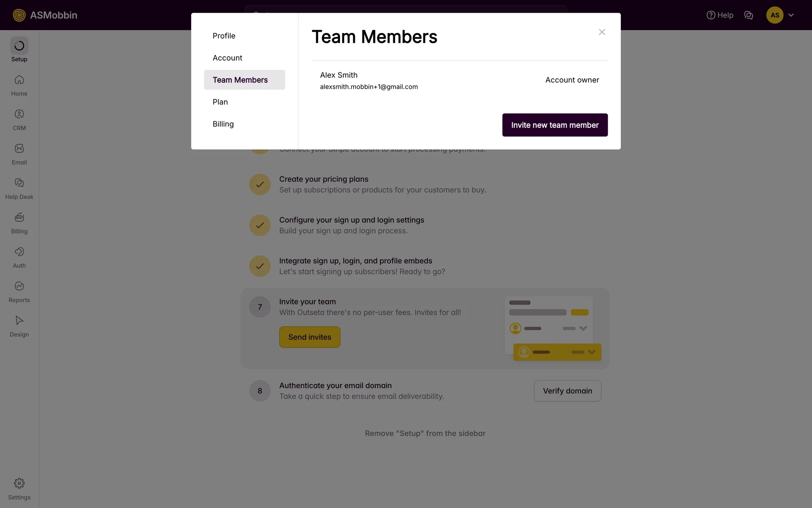Open the Email section icon
Viewport: 812px width, 508px height.
pos(19,149)
